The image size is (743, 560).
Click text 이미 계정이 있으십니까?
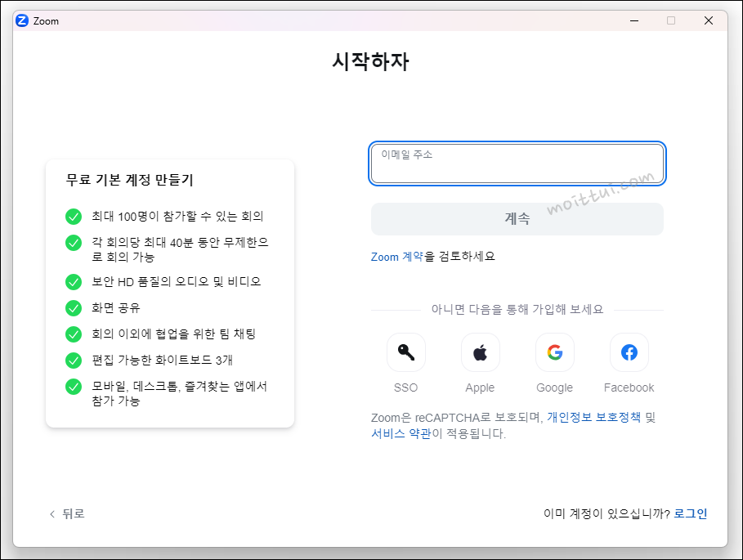pyautogui.click(x=606, y=513)
